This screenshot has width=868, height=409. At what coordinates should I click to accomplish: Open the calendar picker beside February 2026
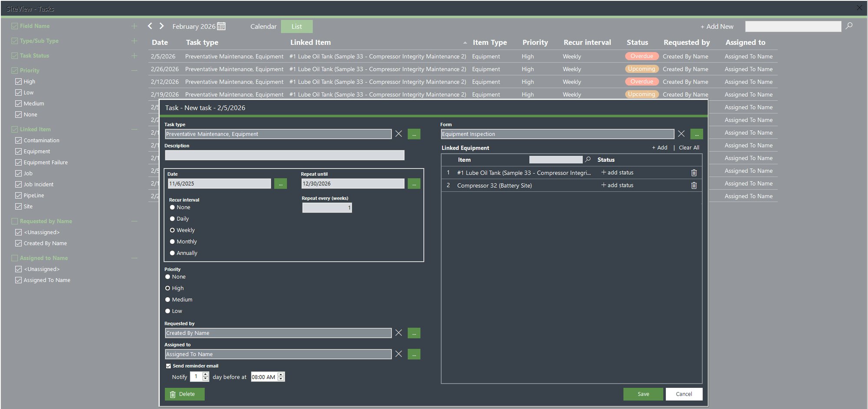pyautogui.click(x=222, y=26)
